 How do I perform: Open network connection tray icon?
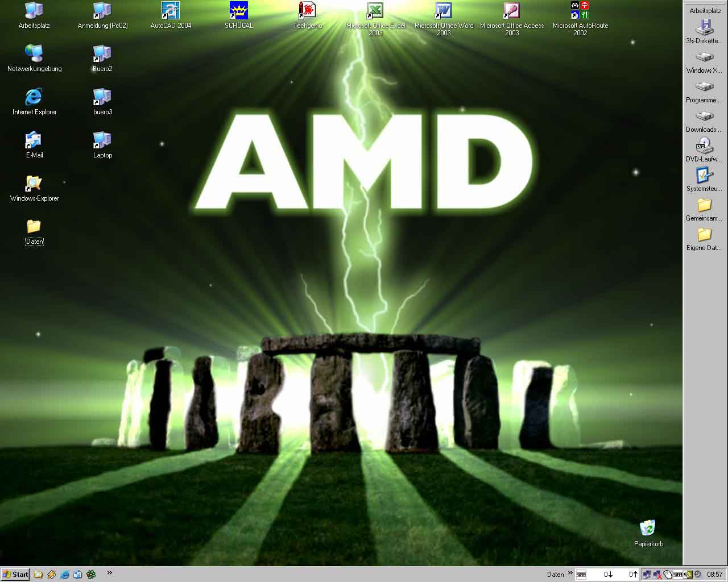(647, 575)
